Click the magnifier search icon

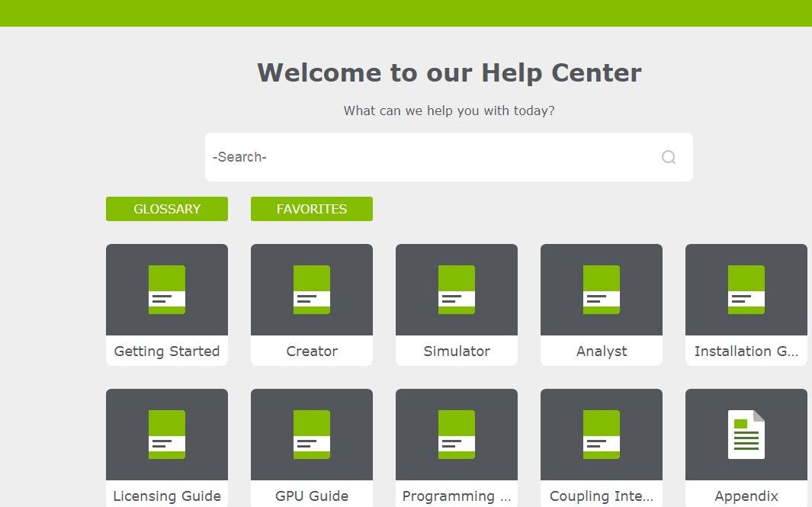coord(669,157)
